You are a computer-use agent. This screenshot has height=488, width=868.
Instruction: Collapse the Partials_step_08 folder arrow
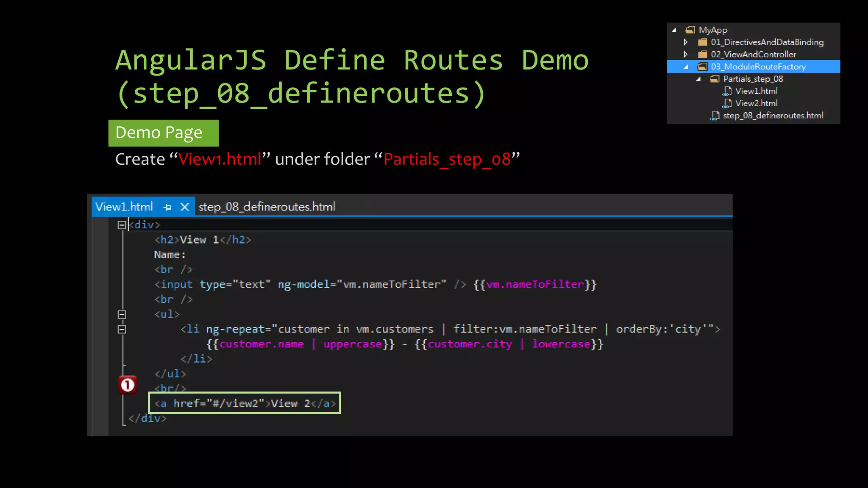[x=698, y=79]
